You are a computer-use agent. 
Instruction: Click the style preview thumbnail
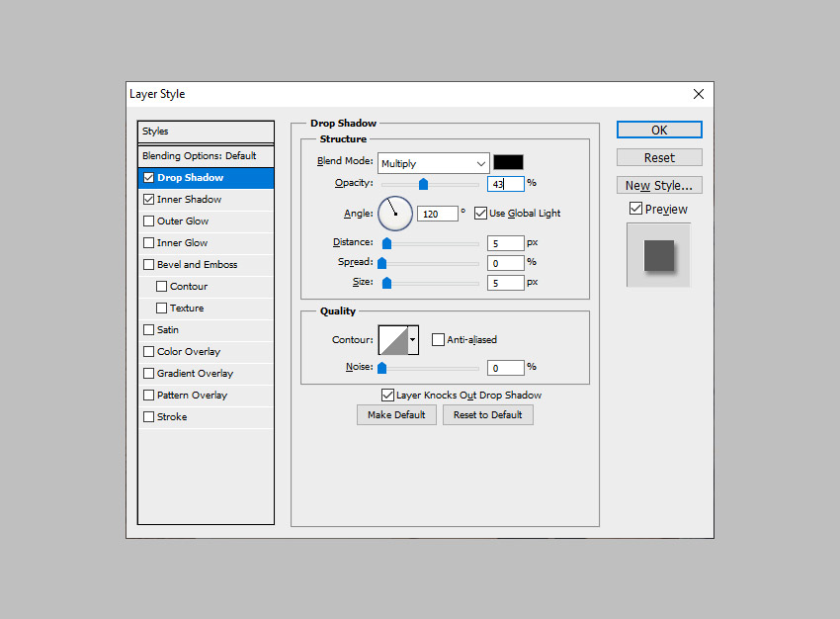[x=658, y=255]
